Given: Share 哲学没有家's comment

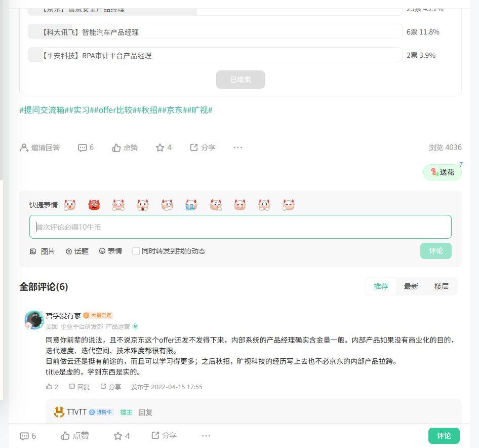Looking at the screenshot, I should (111, 387).
